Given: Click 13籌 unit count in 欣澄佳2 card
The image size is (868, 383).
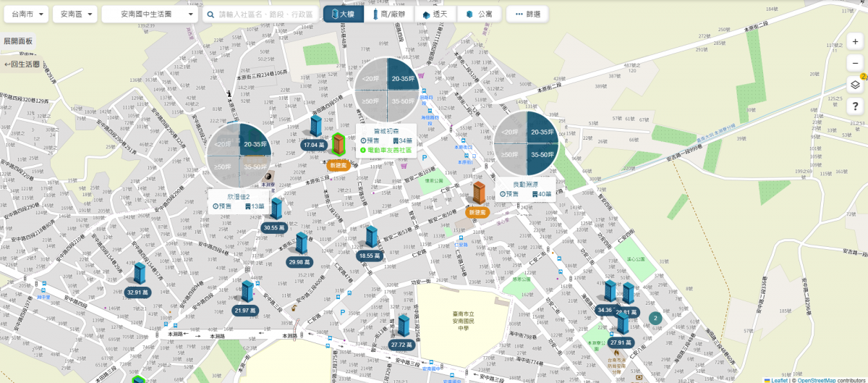Looking at the screenshot, I should [255, 206].
